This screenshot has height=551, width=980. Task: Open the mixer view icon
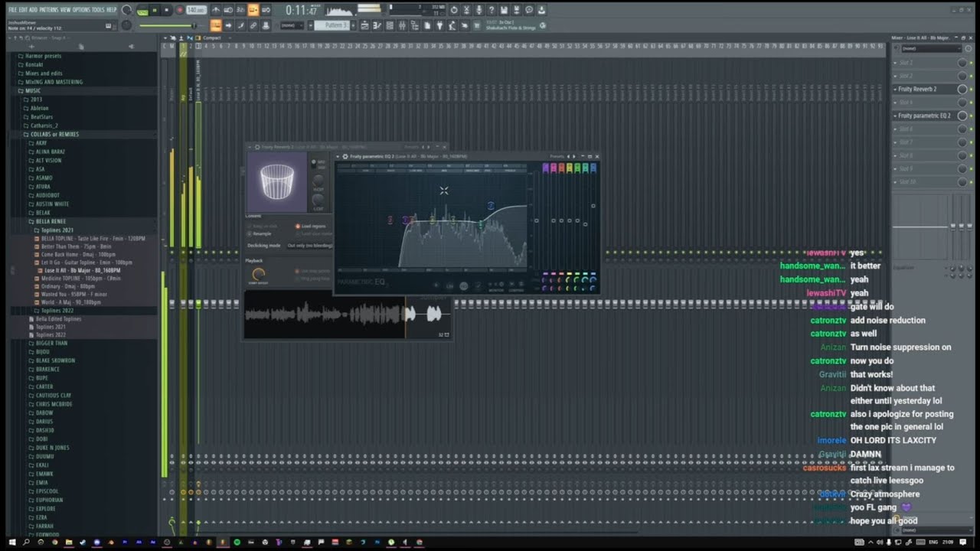[x=403, y=25]
